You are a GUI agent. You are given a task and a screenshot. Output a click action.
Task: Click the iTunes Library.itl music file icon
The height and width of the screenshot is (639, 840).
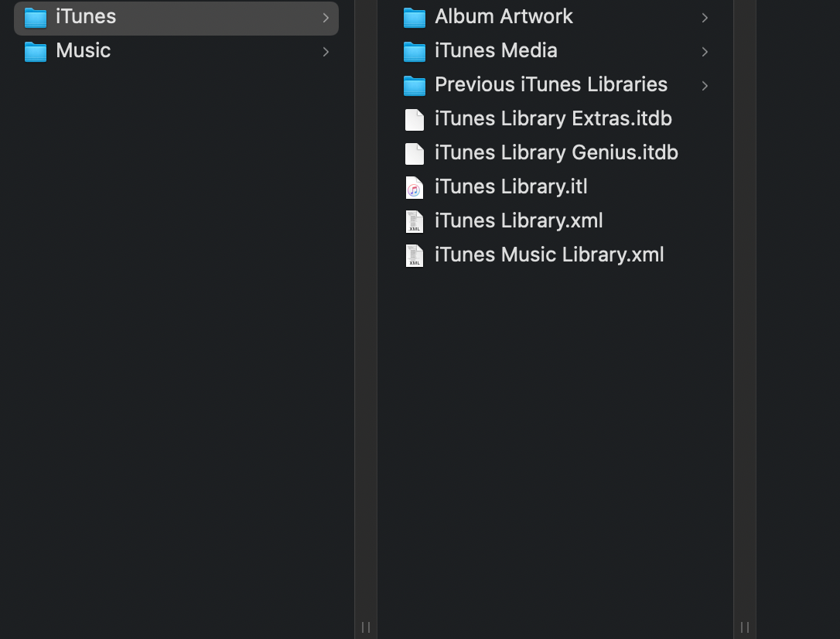click(x=414, y=188)
